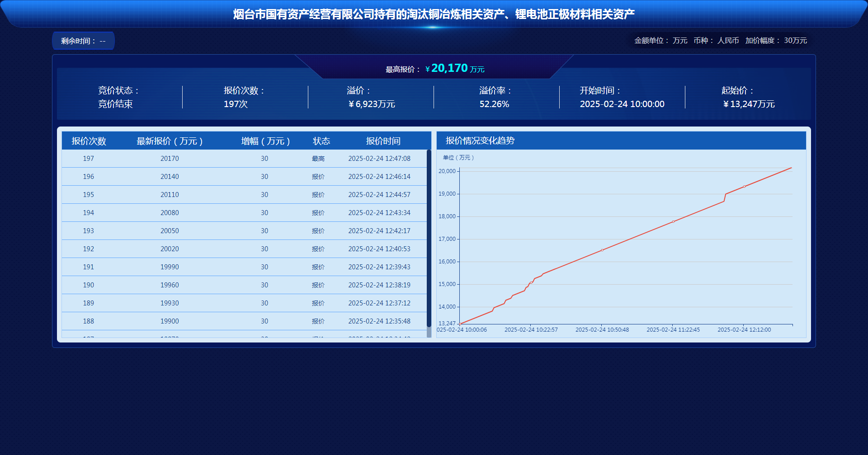Click the bid table vertical scrollbar
The image size is (868, 455).
tap(429, 239)
